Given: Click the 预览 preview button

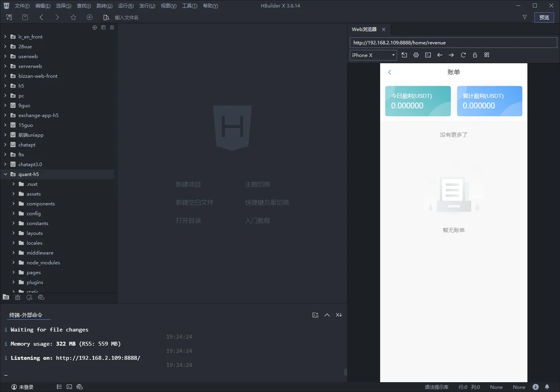Looking at the screenshot, I should 544,17.
